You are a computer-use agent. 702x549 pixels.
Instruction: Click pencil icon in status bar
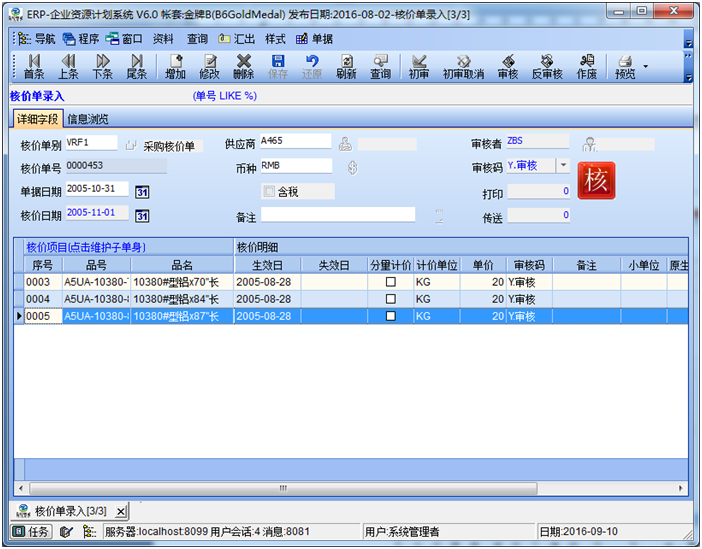click(66, 532)
